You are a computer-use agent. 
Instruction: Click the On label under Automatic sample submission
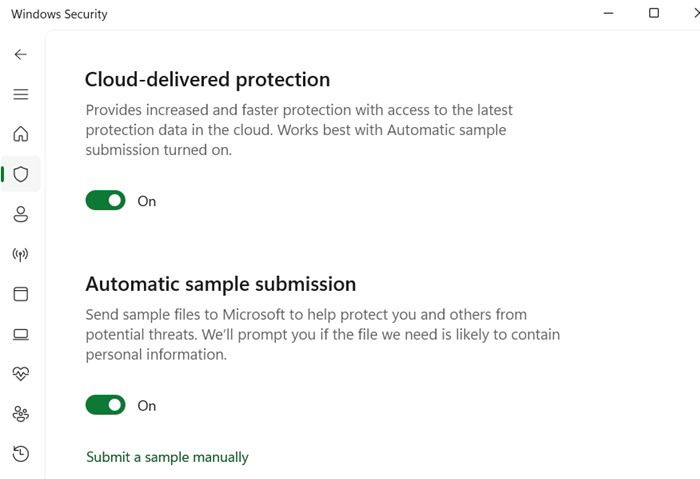pyautogui.click(x=147, y=406)
